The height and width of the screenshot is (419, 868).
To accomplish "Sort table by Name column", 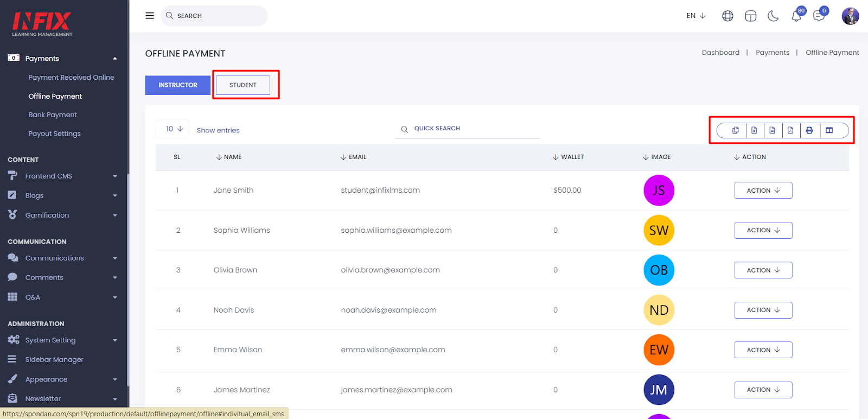I will 228,157.
